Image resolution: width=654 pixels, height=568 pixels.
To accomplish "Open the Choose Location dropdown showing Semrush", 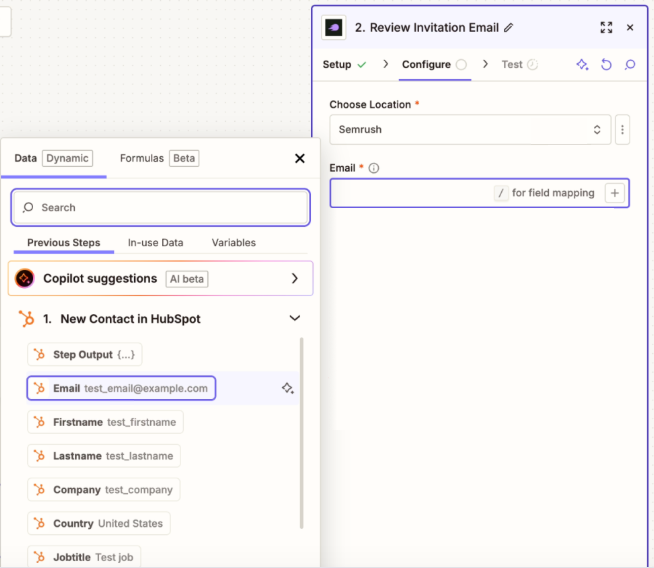I will 470,130.
